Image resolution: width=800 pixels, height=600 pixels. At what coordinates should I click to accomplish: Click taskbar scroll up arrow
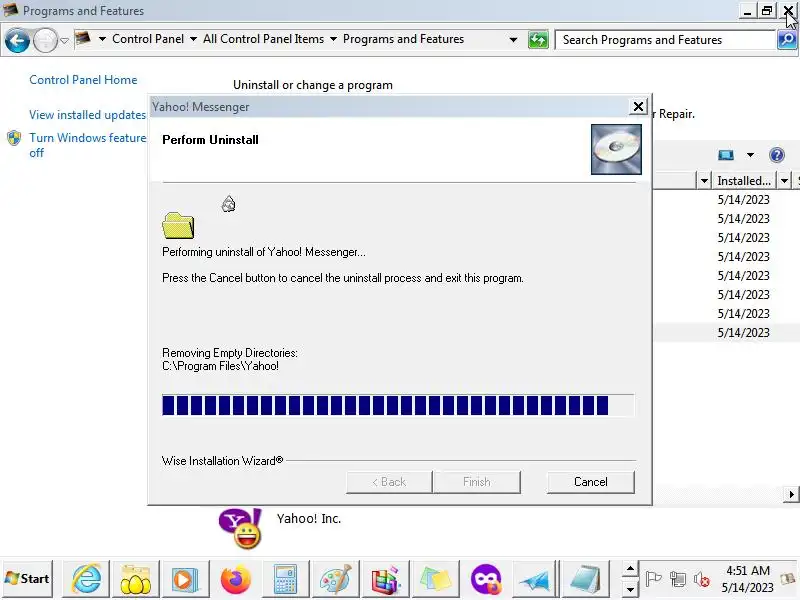click(630, 568)
